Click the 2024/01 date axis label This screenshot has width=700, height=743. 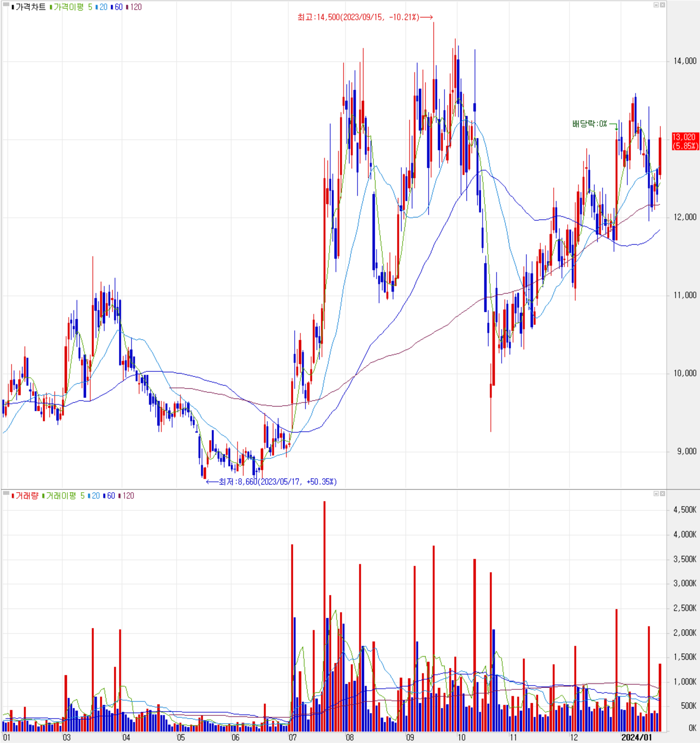(637, 737)
